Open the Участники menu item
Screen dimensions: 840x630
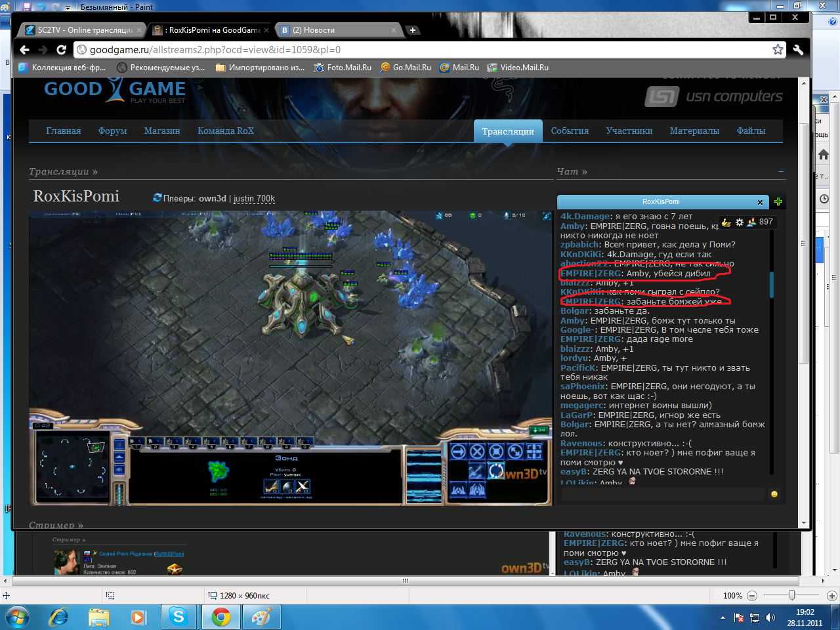629,131
